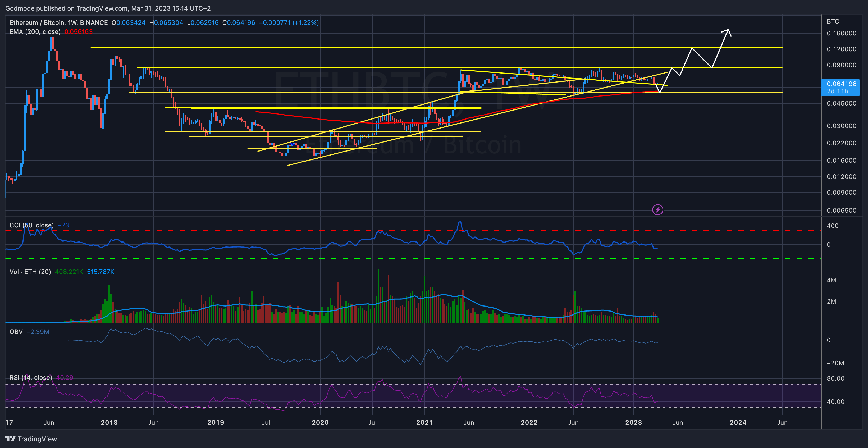Click the 0.009000 price axis label
The height and width of the screenshot is (448, 868).
(841, 192)
